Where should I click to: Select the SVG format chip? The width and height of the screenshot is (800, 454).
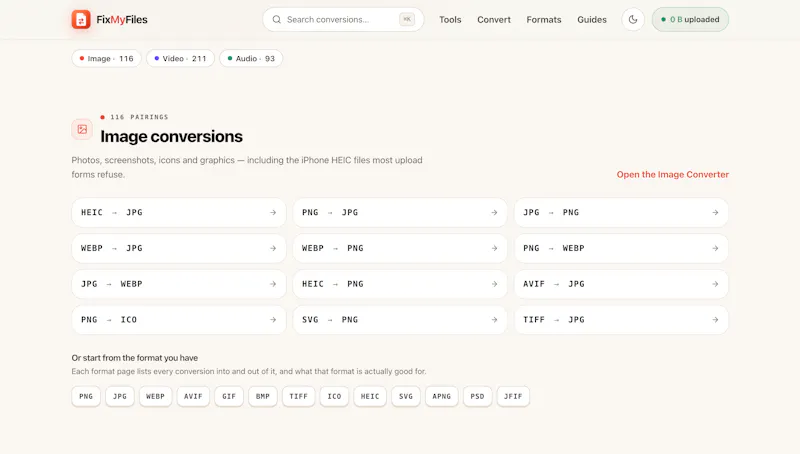coord(406,396)
